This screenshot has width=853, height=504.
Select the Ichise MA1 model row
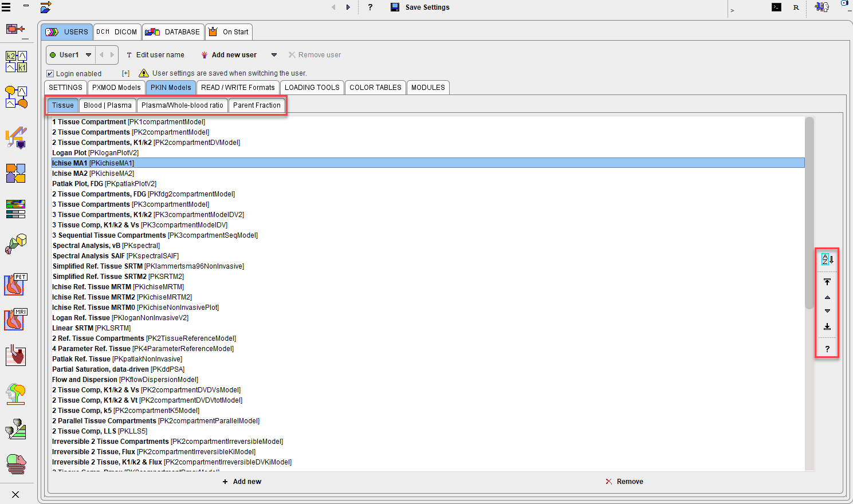[x=428, y=163]
